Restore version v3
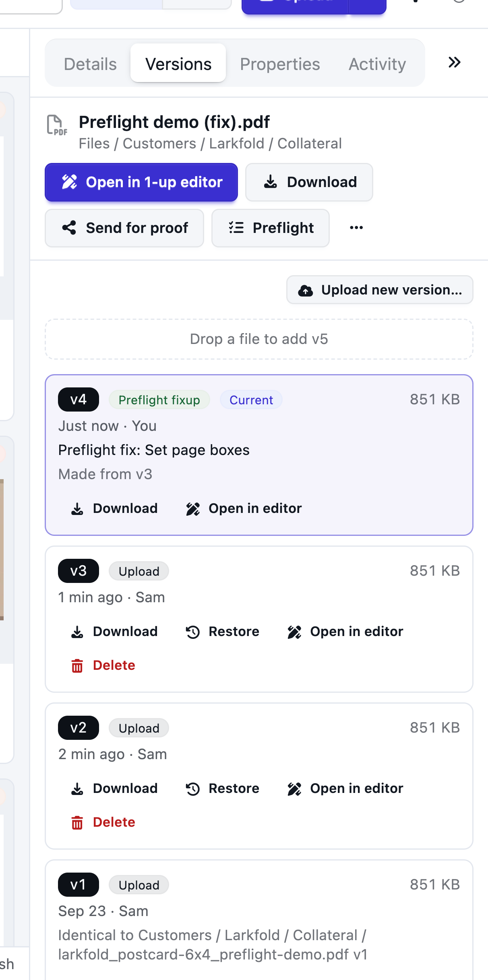Viewport: 488px width, 980px height. [x=223, y=632]
